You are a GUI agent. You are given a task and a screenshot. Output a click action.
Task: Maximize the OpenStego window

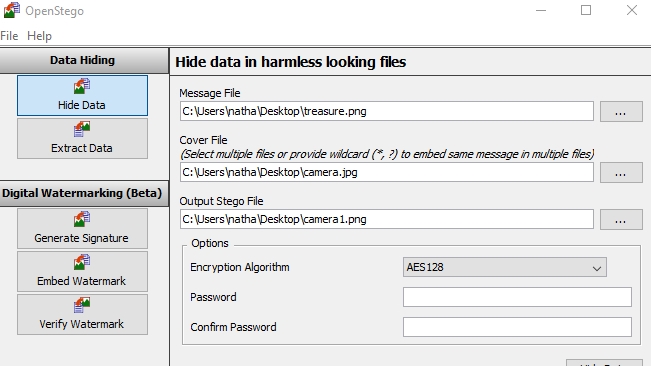586,10
